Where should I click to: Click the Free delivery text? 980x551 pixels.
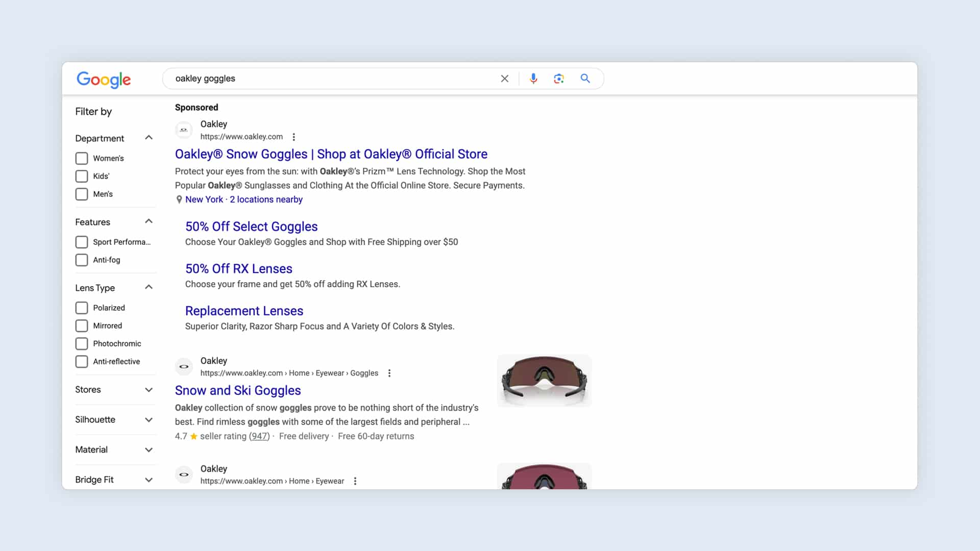click(304, 436)
